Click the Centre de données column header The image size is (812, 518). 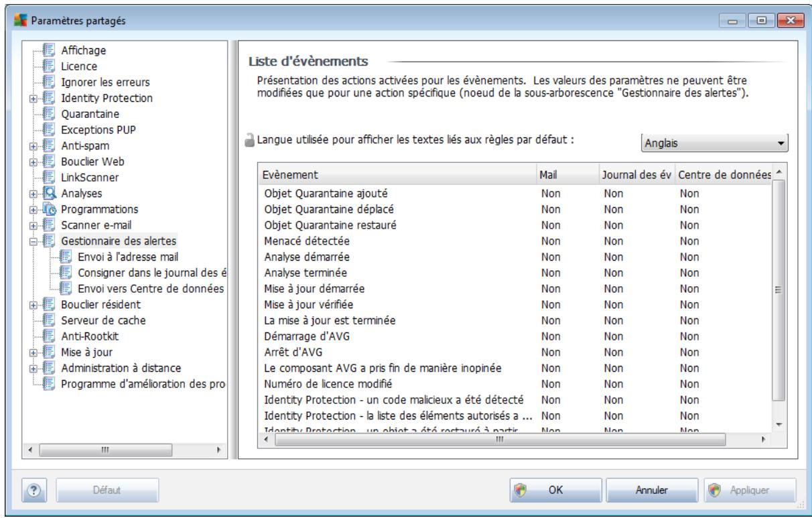coord(723,174)
